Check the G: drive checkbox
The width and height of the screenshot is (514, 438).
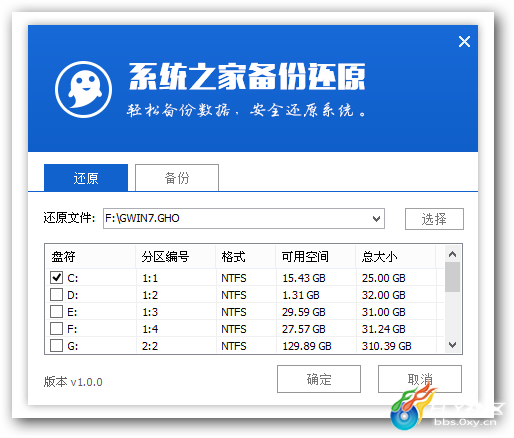[x=56, y=346]
